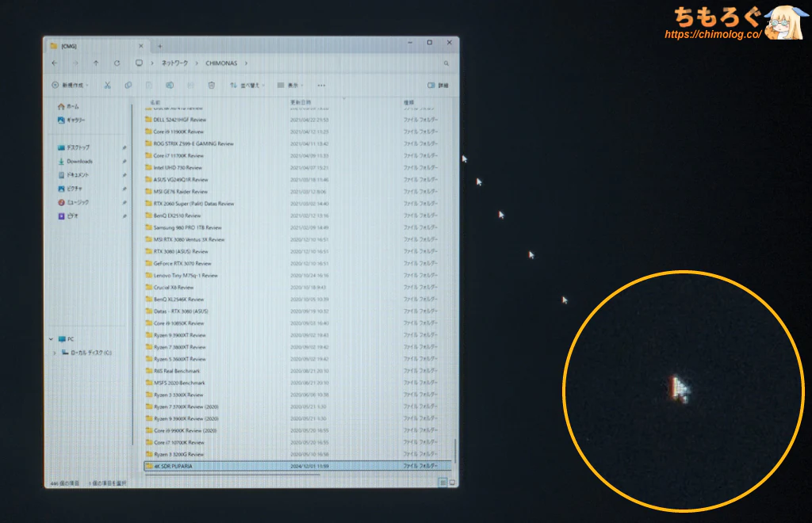
Task: Click the Refresh icon beside address bar
Action: pyautogui.click(x=117, y=63)
